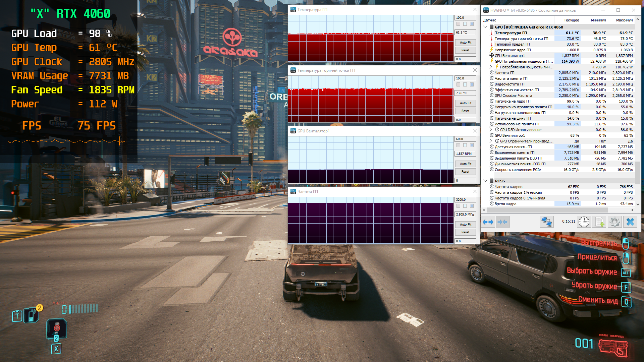Click the Максимум column header
This screenshot has width=644, height=362.
[624, 20]
